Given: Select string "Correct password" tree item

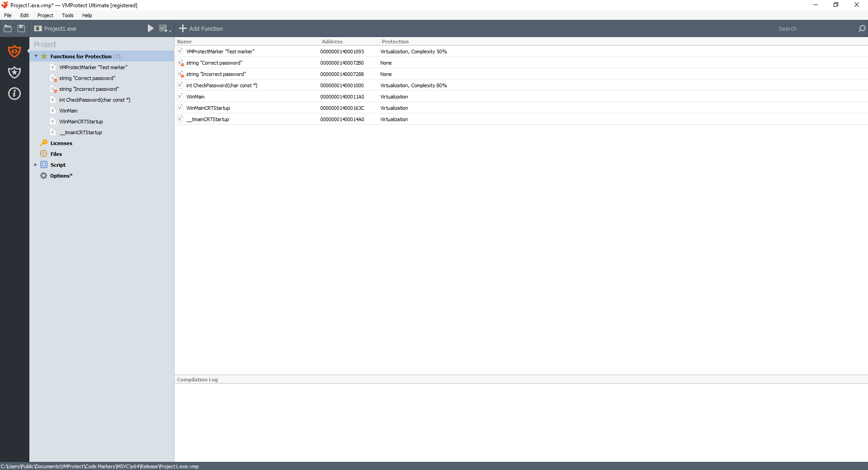Looking at the screenshot, I should point(87,78).
